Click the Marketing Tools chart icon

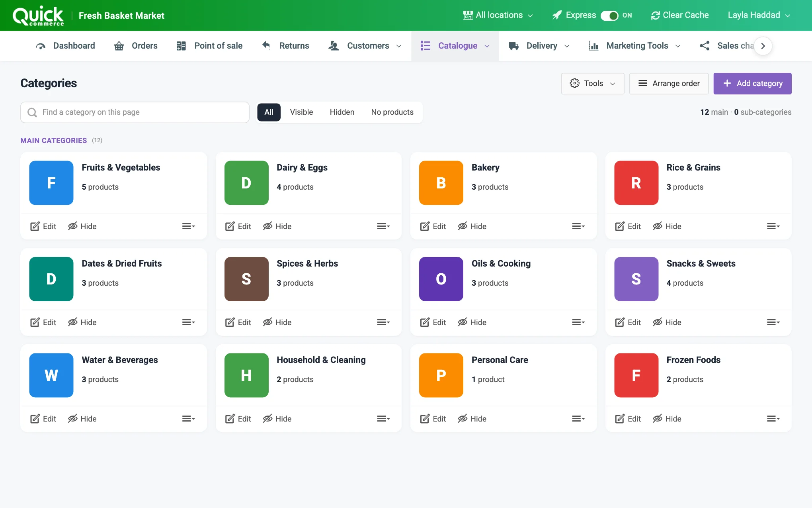pos(593,46)
